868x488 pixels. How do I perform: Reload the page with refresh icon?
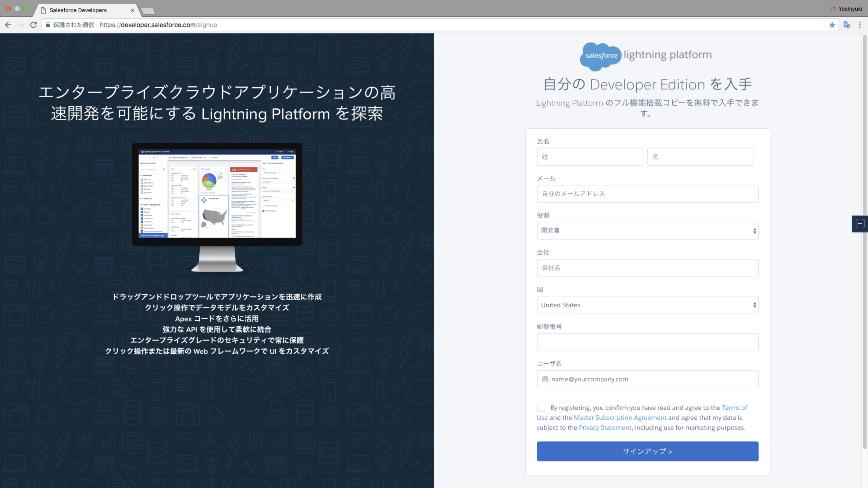[33, 25]
